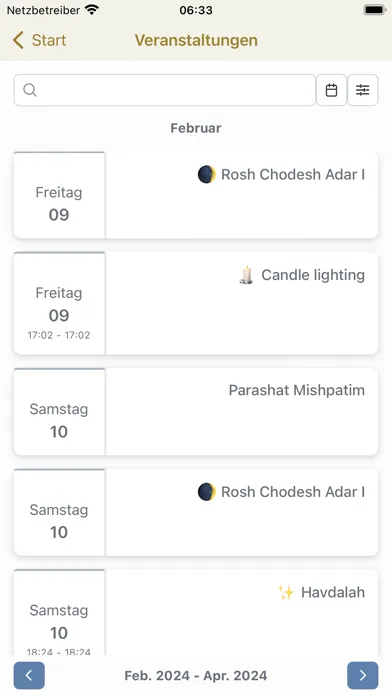392x696 pixels.
Task: Tap the candle icon next to Candle lighting
Action: click(246, 275)
